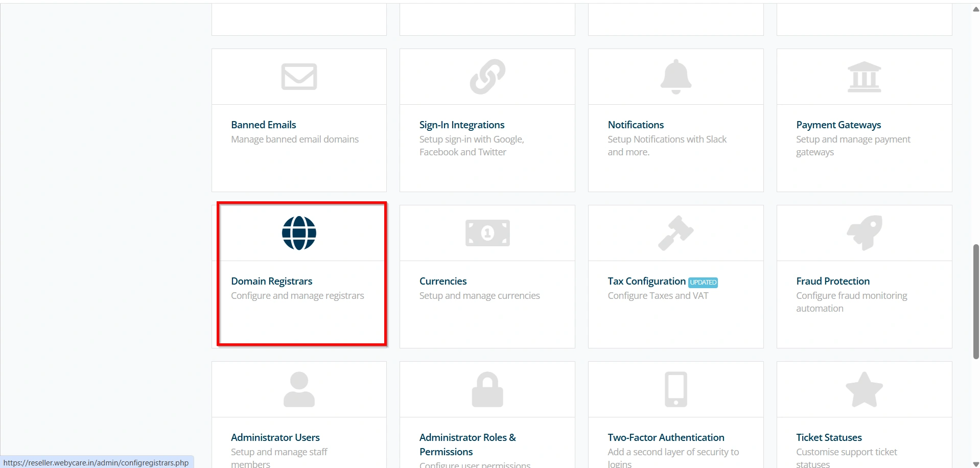980x468 pixels.
Task: Click the Banned Emails envelope icon
Action: 299,77
